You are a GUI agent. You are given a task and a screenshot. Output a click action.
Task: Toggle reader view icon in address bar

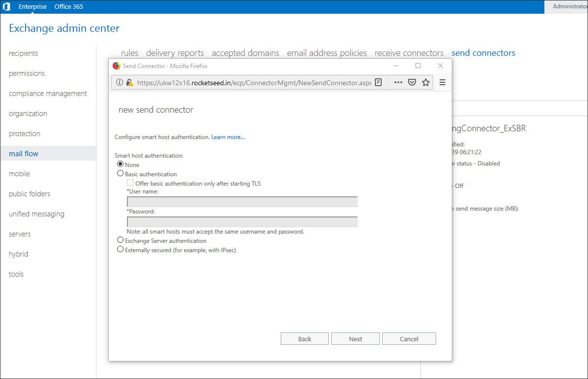pos(378,83)
